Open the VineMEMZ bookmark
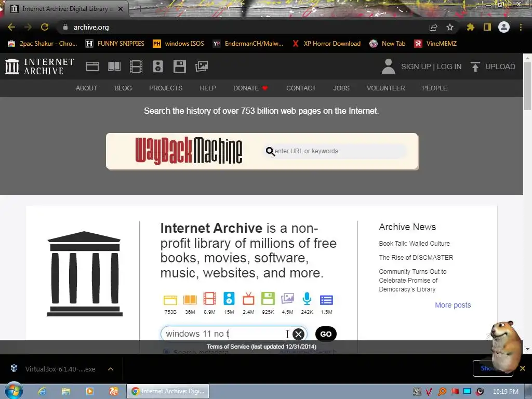 (435, 44)
